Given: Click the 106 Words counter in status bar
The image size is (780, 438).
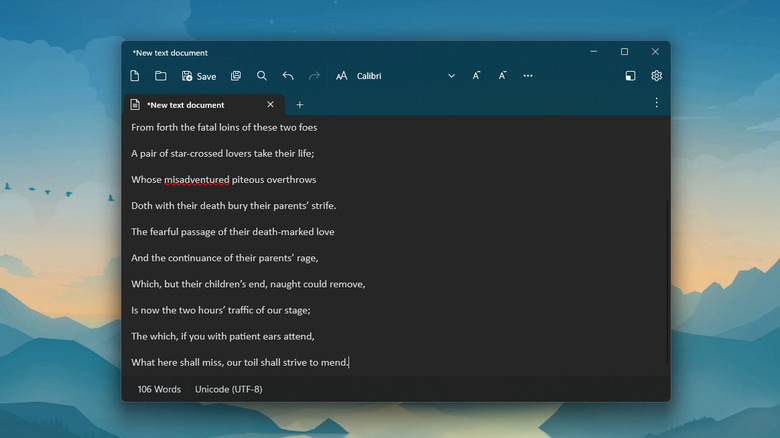Looking at the screenshot, I should tap(159, 389).
